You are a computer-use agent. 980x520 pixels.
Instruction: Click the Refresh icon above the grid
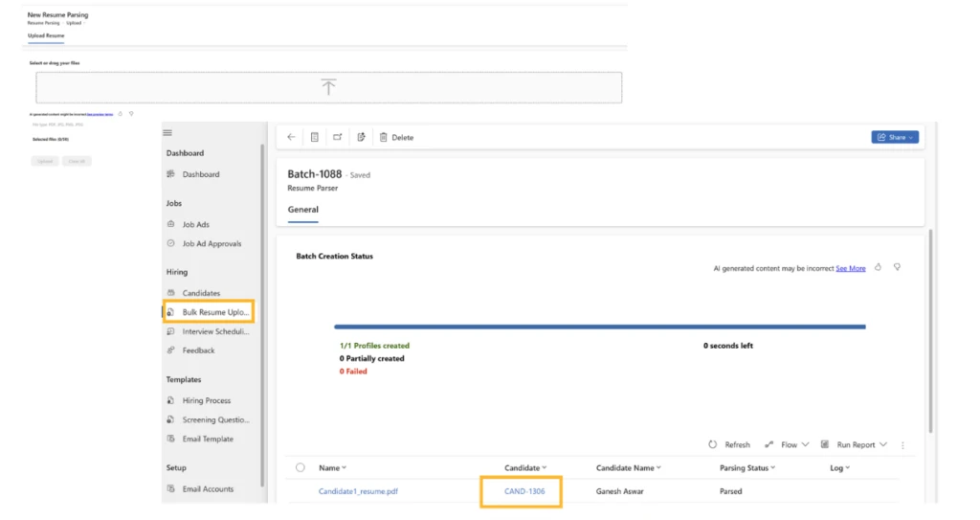coord(713,444)
